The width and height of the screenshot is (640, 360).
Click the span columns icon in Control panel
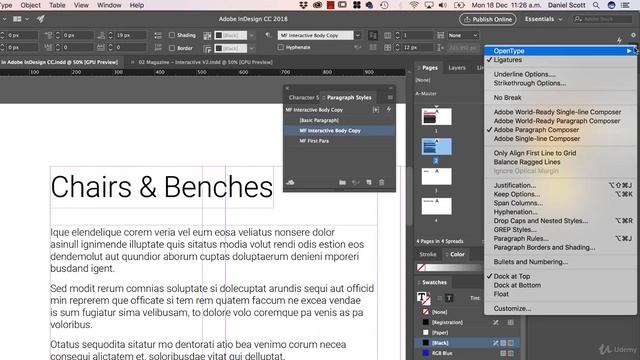[x=440, y=35]
